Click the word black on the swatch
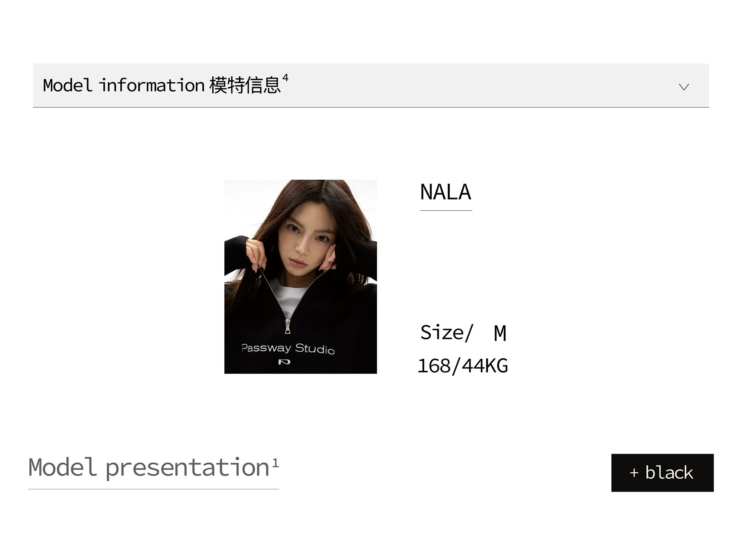This screenshot has height=560, width=742. coord(669,473)
